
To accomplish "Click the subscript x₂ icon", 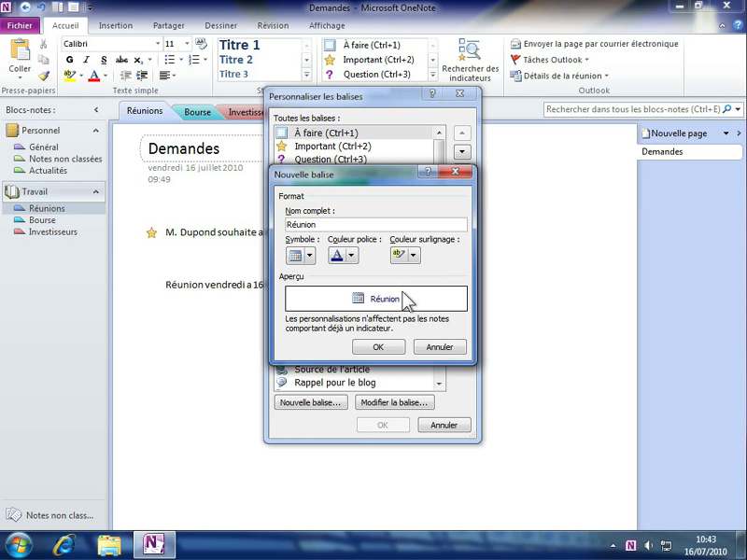I will [138, 60].
